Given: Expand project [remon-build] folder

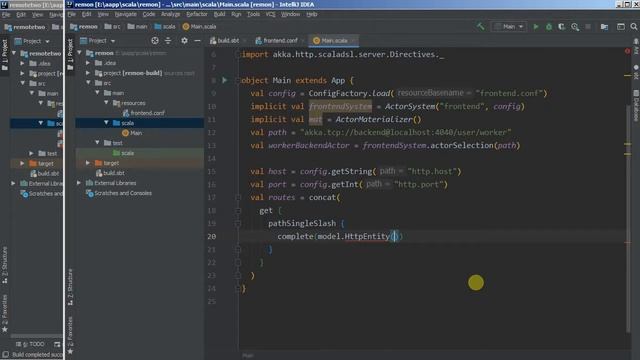Looking at the screenshot, I should click(x=88, y=73).
